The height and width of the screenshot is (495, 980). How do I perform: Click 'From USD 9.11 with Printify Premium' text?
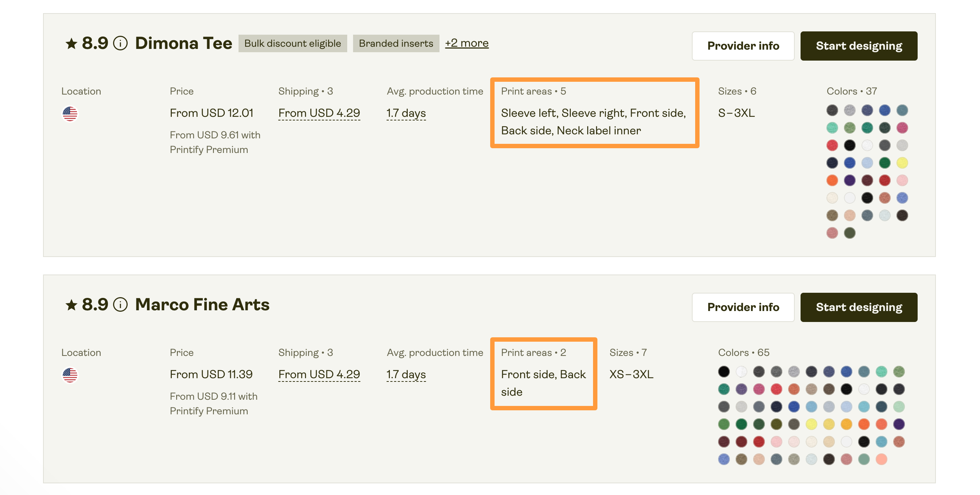(x=213, y=404)
